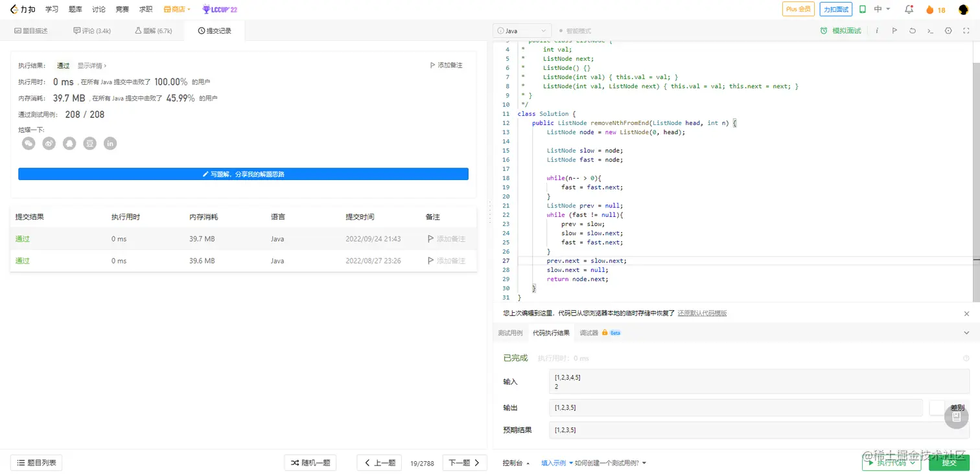Open the 讨论 discuss menu
980x476 pixels.
[x=99, y=10]
